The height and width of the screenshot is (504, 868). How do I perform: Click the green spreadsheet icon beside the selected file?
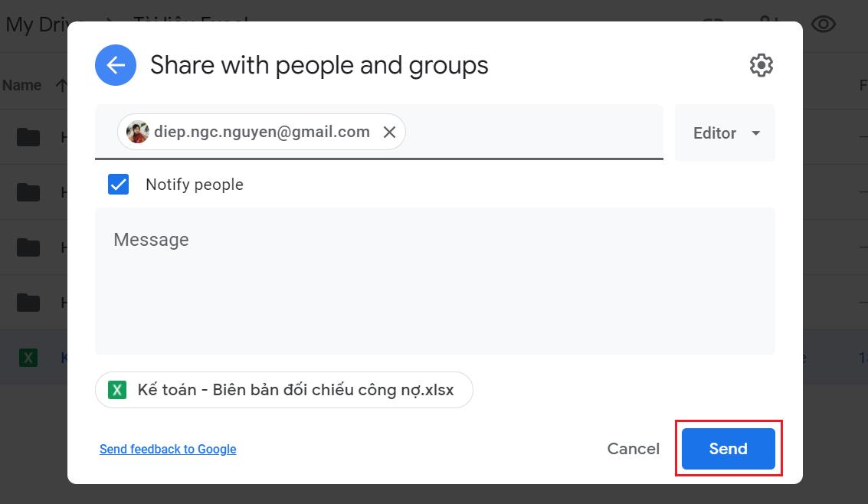click(x=28, y=357)
